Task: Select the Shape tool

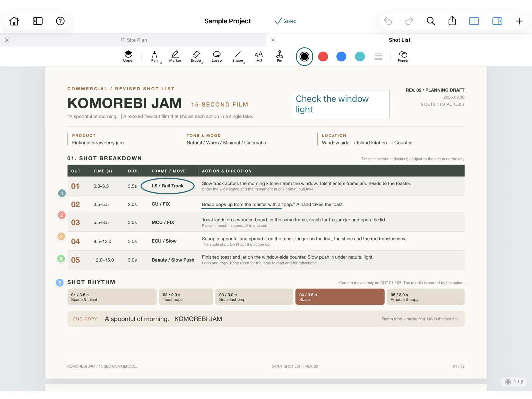Action: click(x=238, y=56)
